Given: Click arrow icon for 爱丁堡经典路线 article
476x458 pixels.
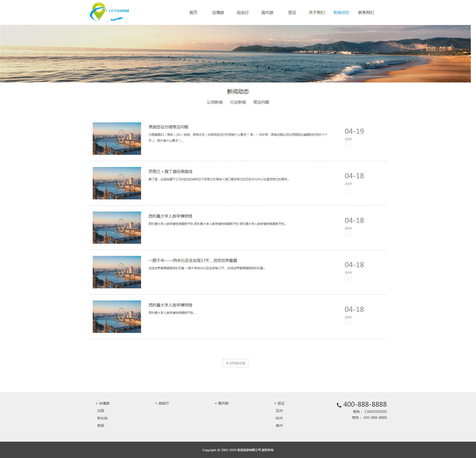Looking at the screenshot, I should (348, 190).
